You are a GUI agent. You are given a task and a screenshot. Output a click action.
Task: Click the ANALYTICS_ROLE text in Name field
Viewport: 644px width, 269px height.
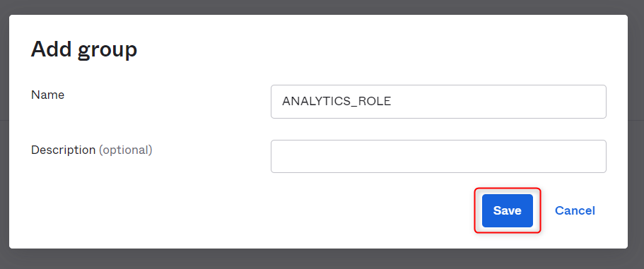click(336, 102)
